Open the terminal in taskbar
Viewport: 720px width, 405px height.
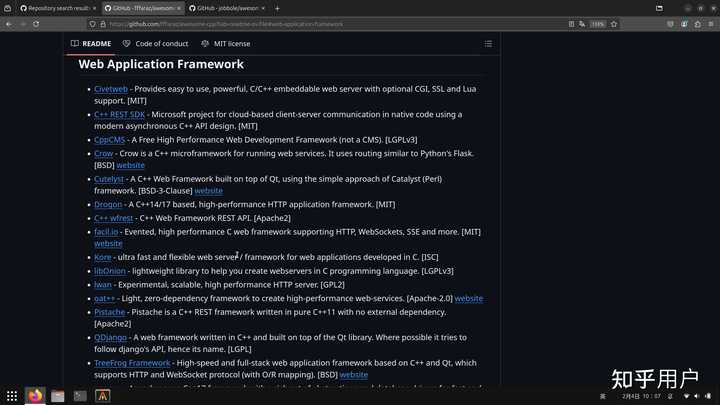(80, 396)
